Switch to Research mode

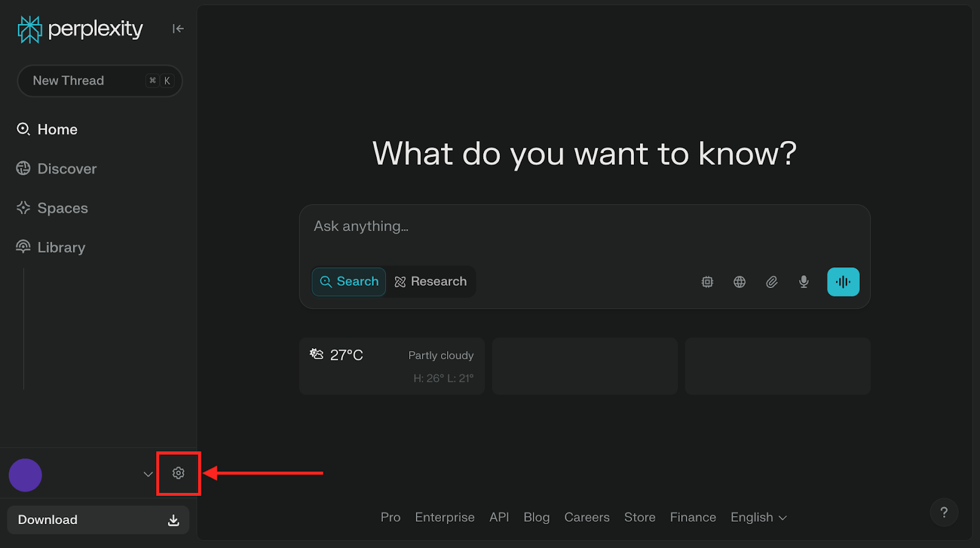point(431,281)
